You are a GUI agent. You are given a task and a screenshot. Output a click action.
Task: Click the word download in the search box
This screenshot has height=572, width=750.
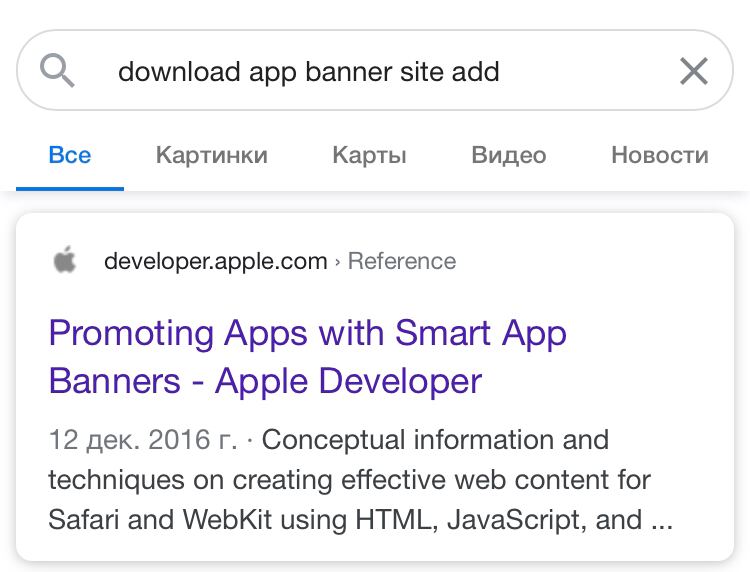pos(179,72)
